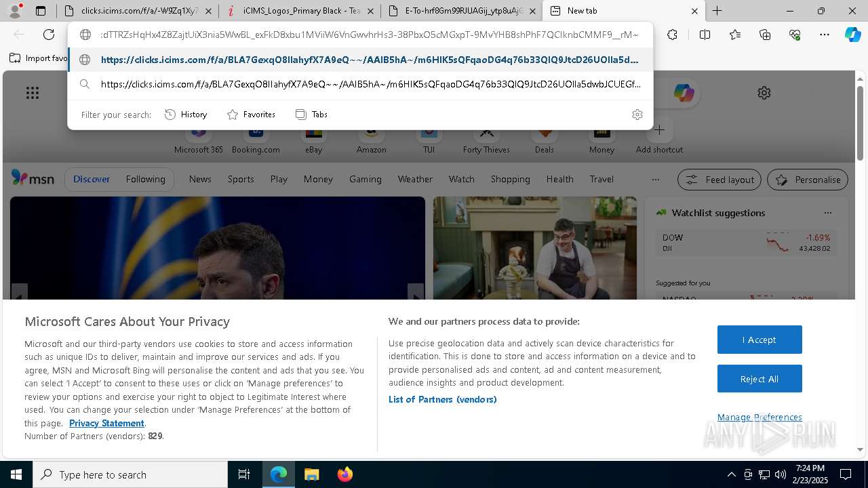Close the New tab tab
Image resolution: width=868 pixels, height=488 pixels.
click(694, 11)
